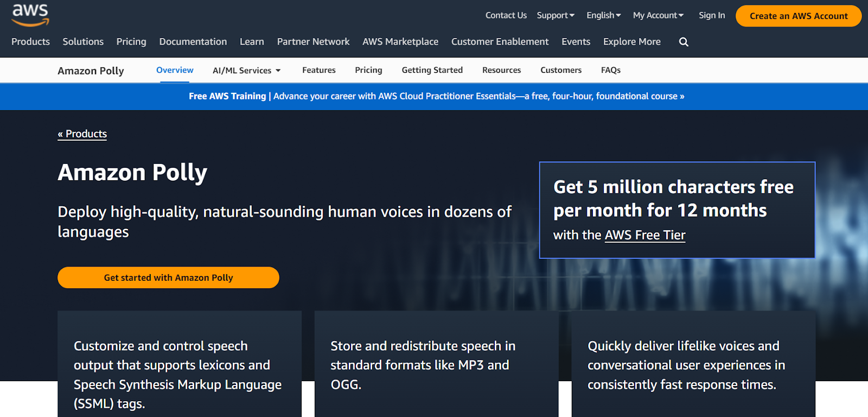Open the English language dropdown
Image resolution: width=868 pixels, height=417 pixels.
(x=604, y=15)
